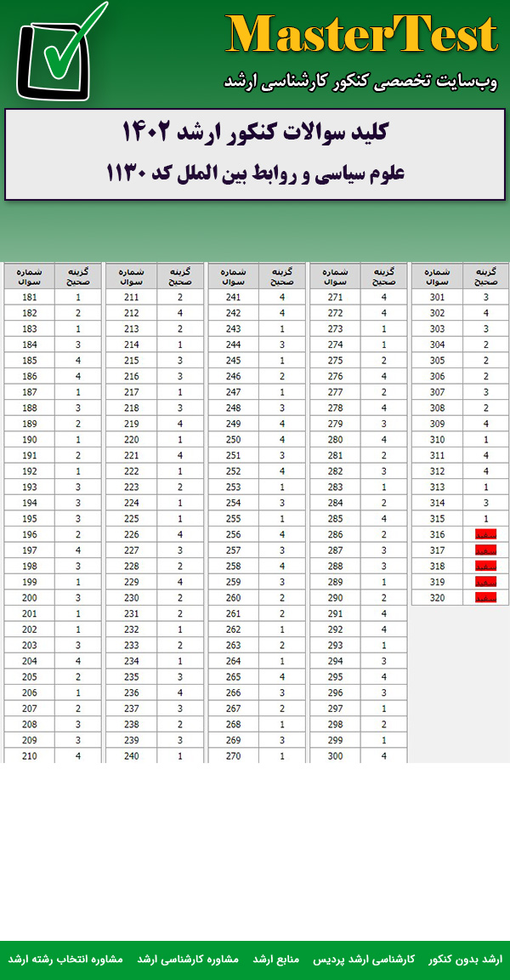Open 'مشاوره انتخاب رشته ارشد' footer link
510x980 pixels.
[66, 959]
